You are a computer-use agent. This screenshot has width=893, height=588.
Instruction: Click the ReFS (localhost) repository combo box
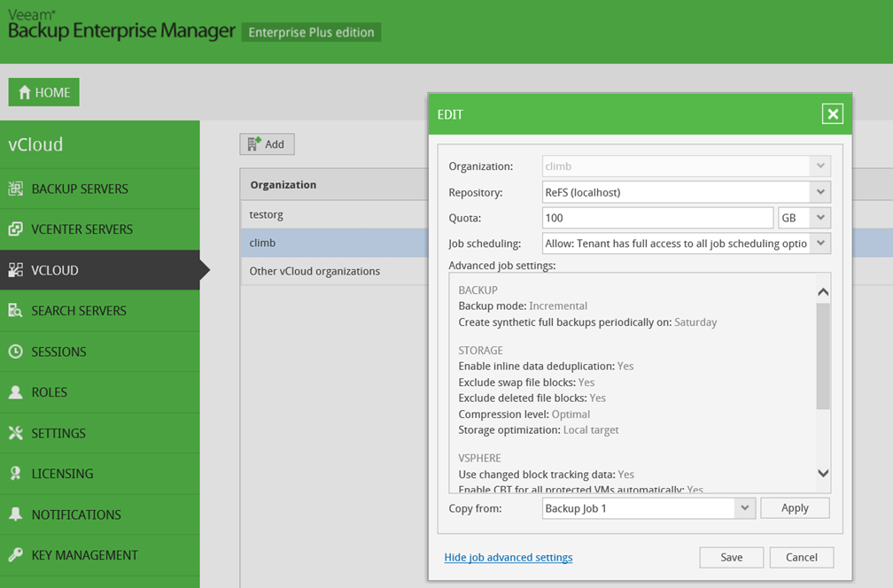click(687, 192)
